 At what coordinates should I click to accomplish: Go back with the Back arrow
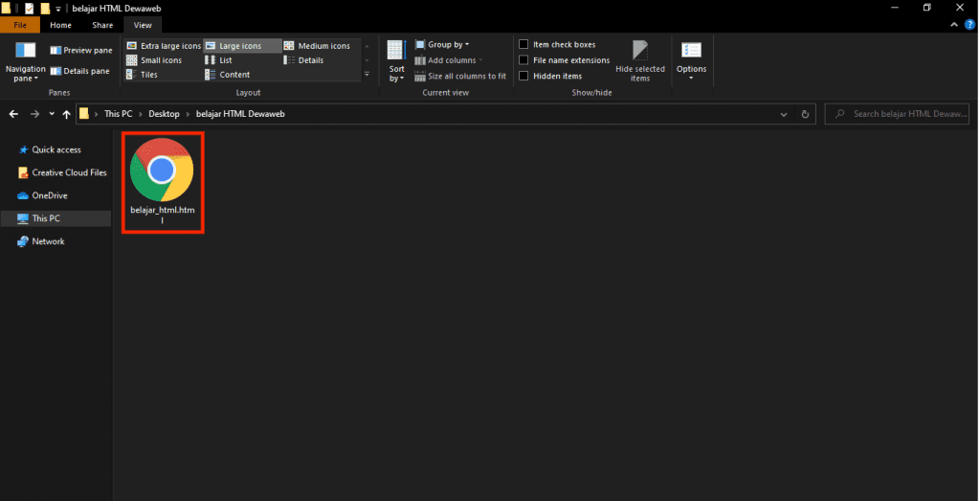click(13, 114)
